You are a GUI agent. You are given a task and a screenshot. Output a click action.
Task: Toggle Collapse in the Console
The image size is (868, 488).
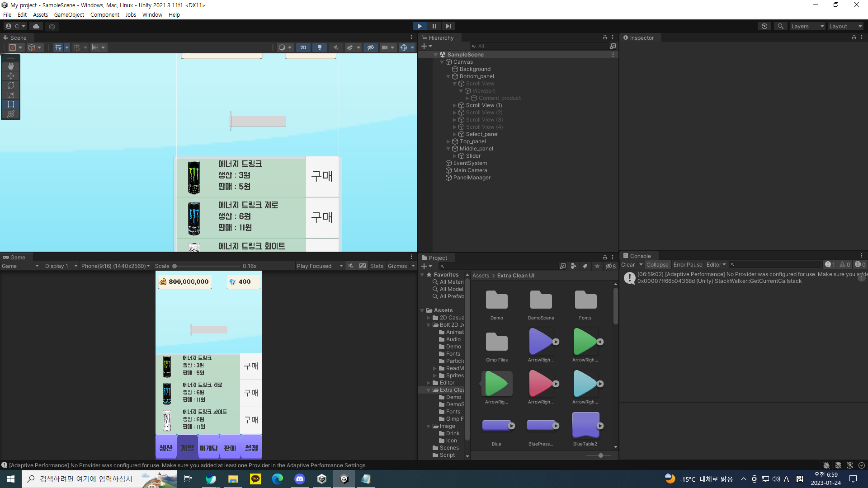click(x=657, y=265)
